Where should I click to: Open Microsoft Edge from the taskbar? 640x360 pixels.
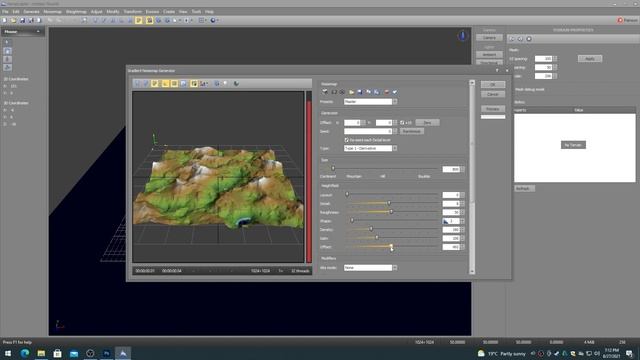(25, 353)
